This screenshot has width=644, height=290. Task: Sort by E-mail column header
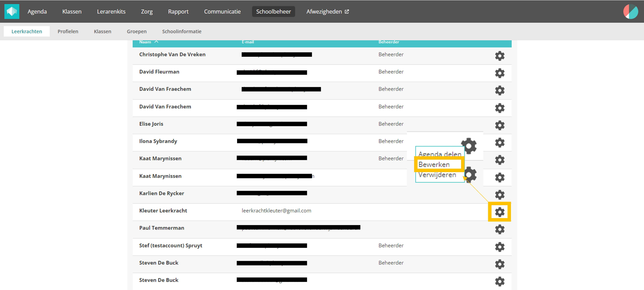point(248,42)
